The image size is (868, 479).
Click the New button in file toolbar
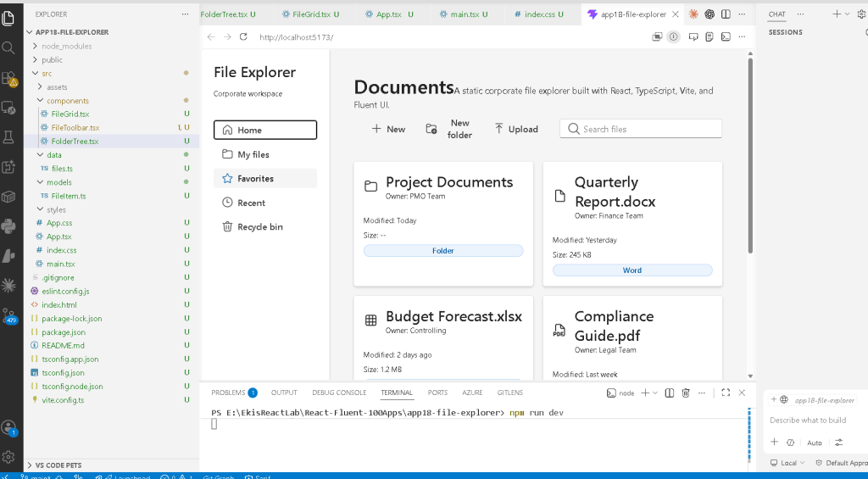coord(388,129)
